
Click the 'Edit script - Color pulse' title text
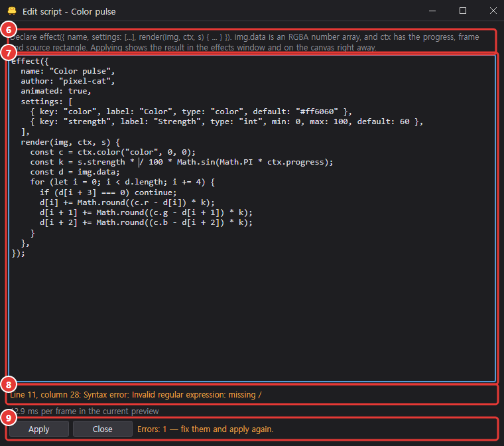tap(69, 11)
